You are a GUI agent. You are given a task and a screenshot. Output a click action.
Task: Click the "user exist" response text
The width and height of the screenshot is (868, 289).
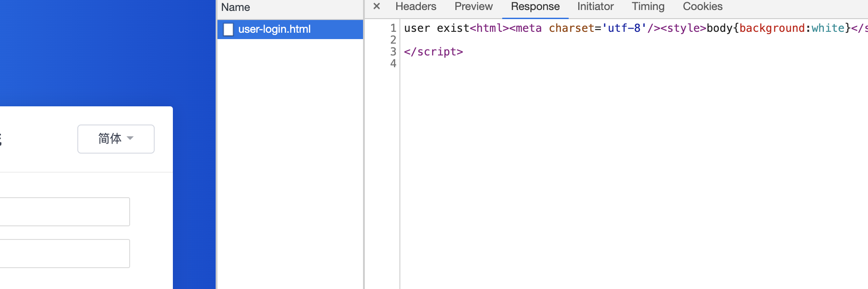pos(436,28)
